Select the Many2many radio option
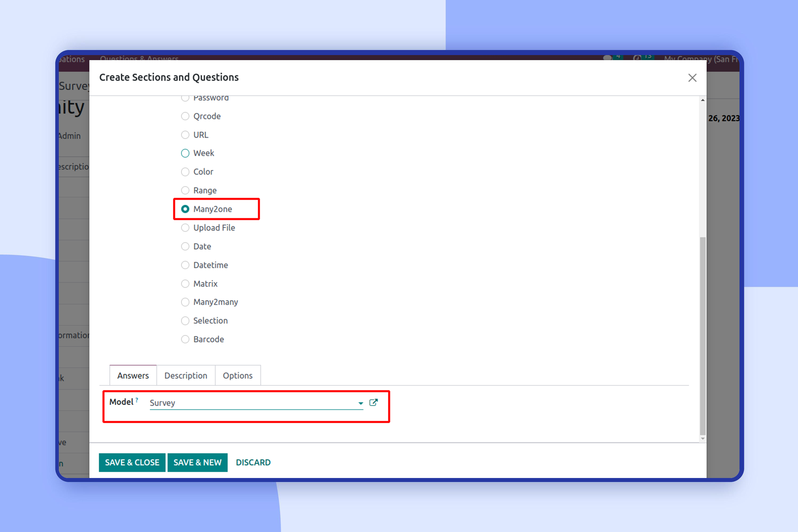 tap(185, 302)
